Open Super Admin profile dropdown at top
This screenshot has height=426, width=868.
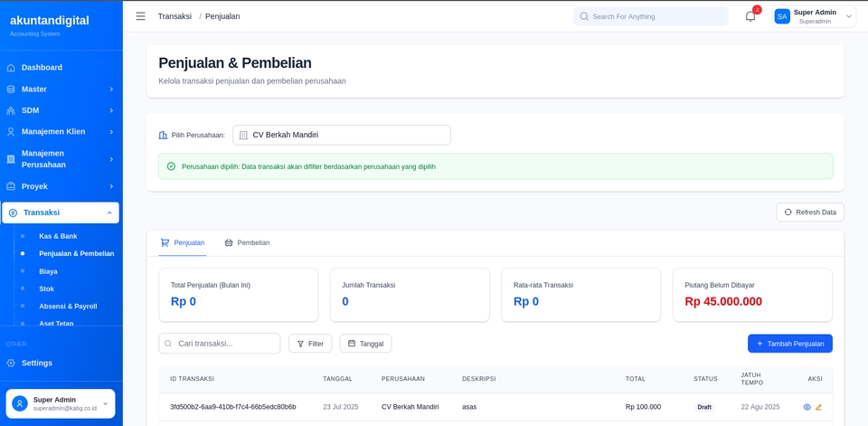814,16
